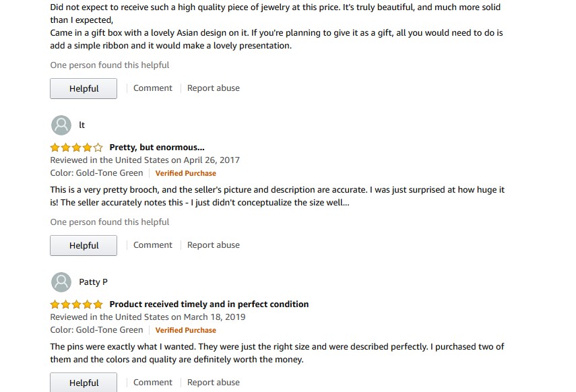576x392 pixels.
Task: Click lt's reviewer profile avatar
Action: (61, 125)
